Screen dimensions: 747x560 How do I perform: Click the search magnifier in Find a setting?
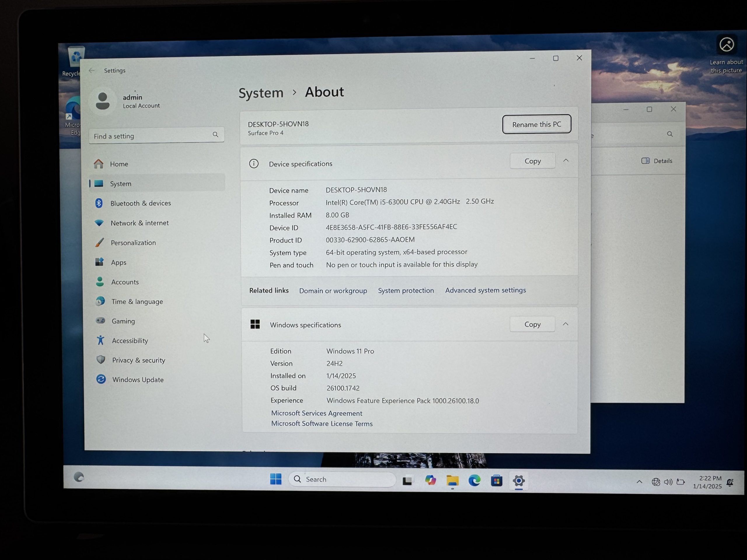[215, 134]
